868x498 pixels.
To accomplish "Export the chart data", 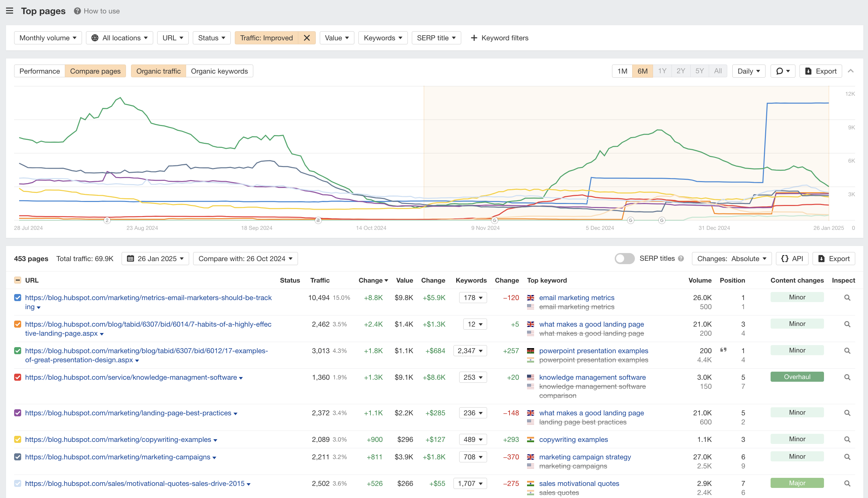I will pyautogui.click(x=821, y=71).
